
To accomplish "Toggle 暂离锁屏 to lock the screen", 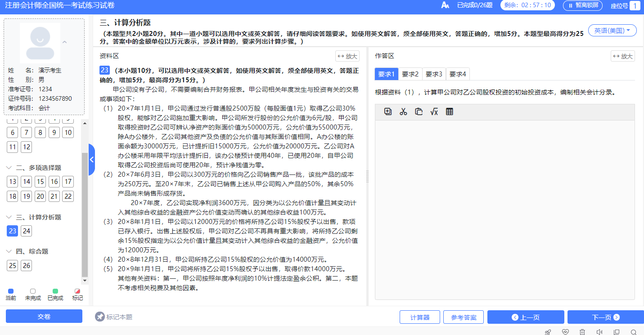I will 583,5.
